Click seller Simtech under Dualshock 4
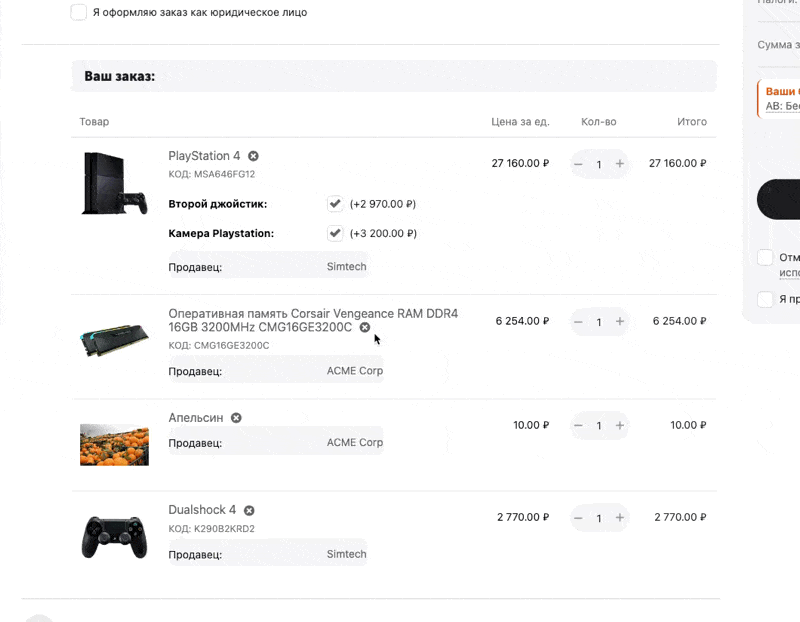This screenshot has width=800, height=622. [x=346, y=554]
